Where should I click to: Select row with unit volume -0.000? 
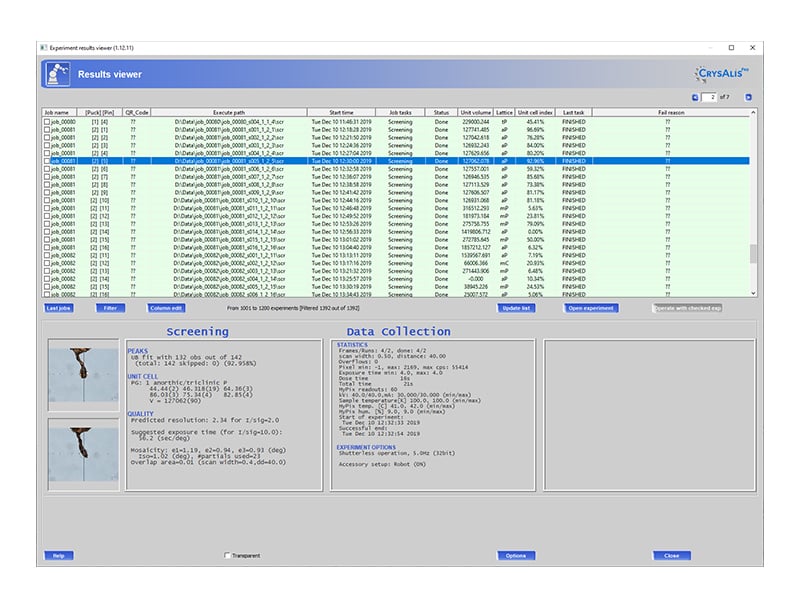[396, 279]
